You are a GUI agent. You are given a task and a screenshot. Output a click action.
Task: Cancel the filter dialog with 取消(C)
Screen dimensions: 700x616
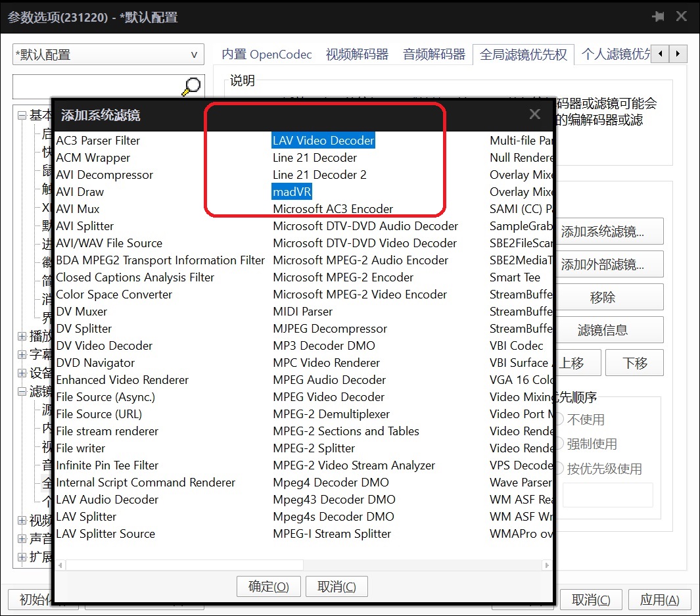(x=337, y=586)
